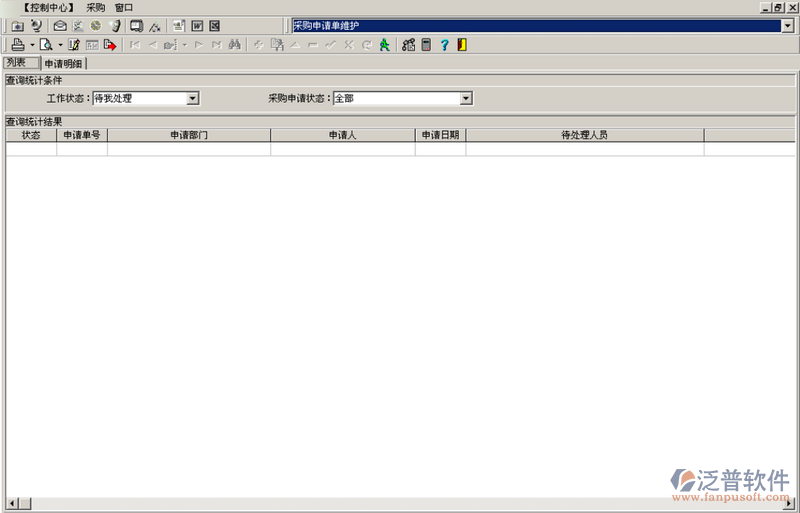Go to the first record
Image resolution: width=800 pixels, height=513 pixels.
pos(135,45)
